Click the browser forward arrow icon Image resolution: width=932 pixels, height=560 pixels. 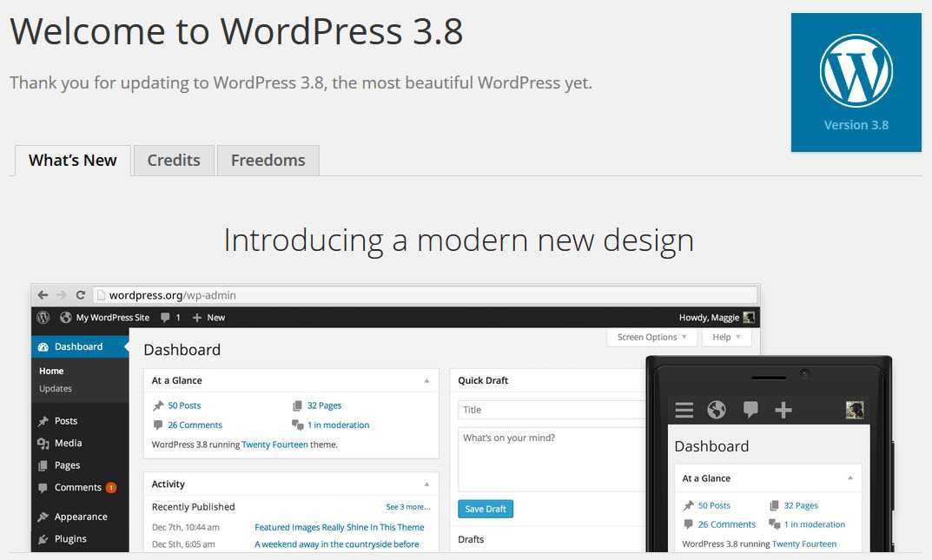[62, 294]
